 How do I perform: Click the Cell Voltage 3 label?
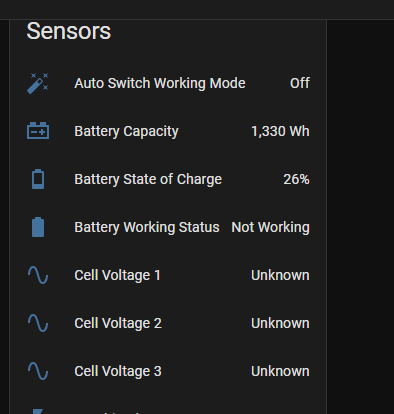pos(118,371)
